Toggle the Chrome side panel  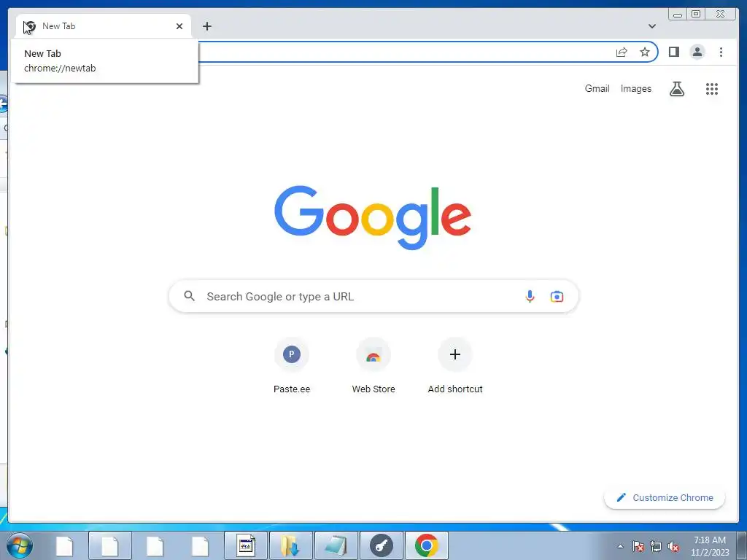click(673, 52)
